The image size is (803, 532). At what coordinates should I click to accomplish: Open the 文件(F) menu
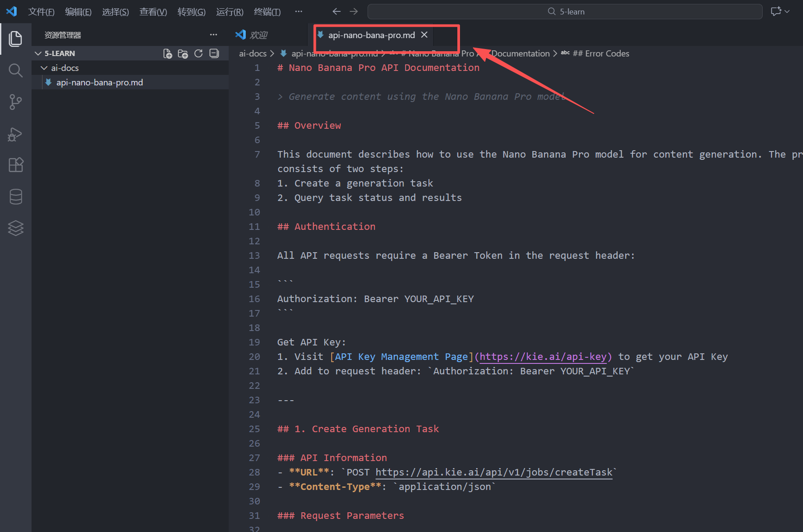41,12
